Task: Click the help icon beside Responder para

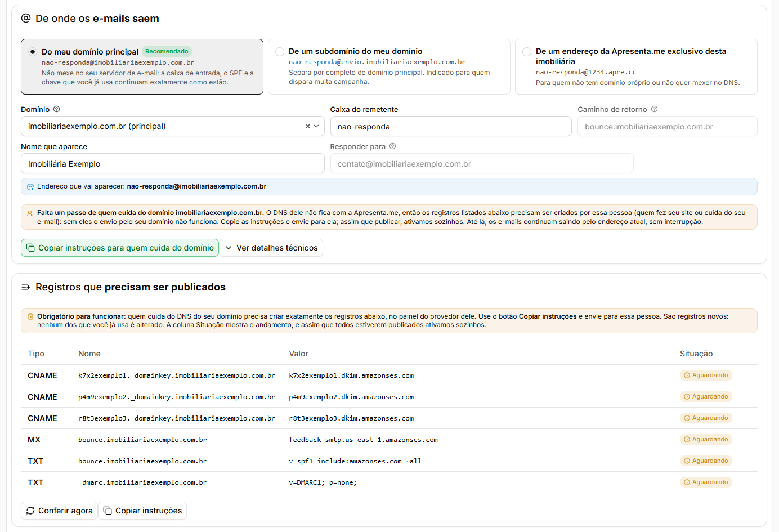Action: 393,146
